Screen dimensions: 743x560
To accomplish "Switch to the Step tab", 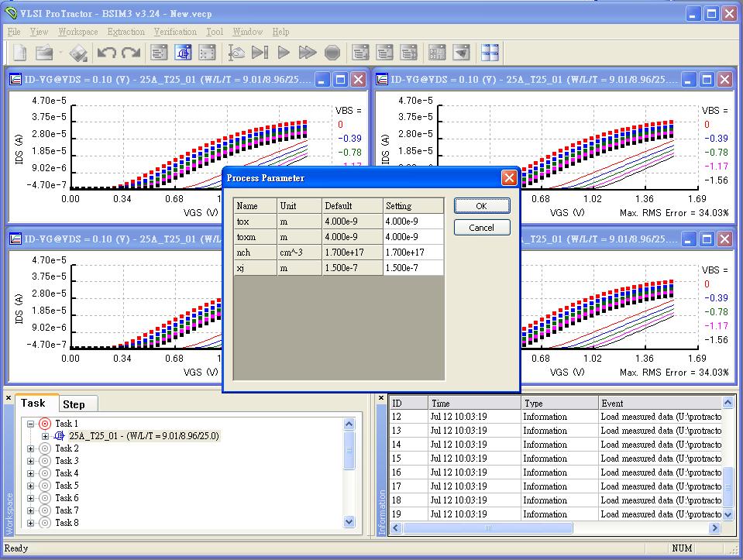I will click(74, 404).
